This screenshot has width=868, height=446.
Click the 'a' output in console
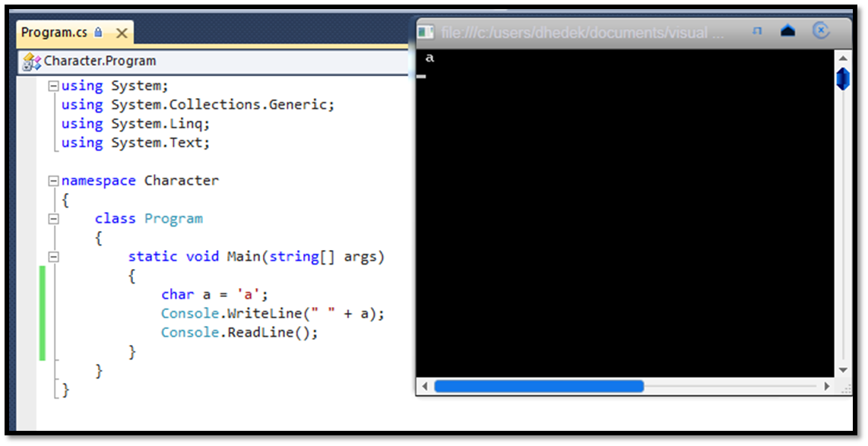tap(429, 58)
